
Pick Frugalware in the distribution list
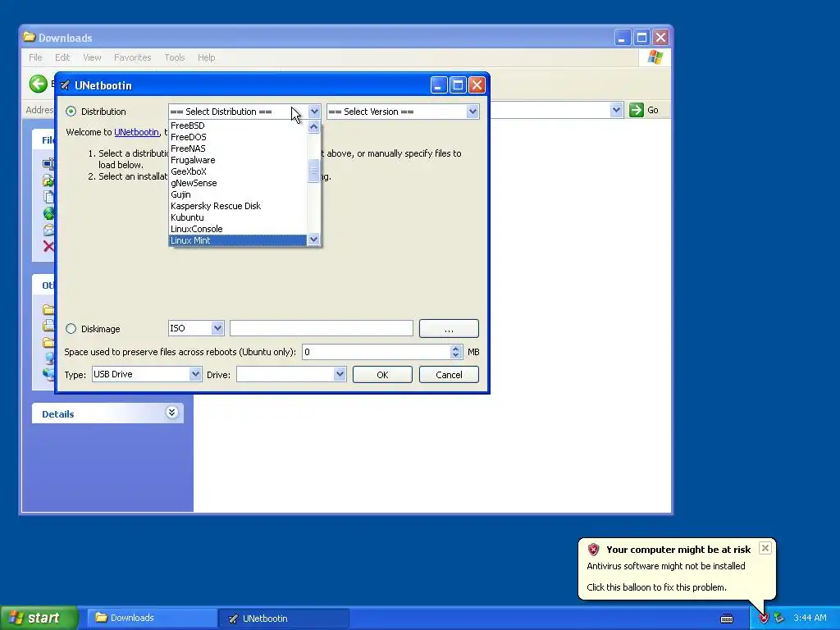238,160
